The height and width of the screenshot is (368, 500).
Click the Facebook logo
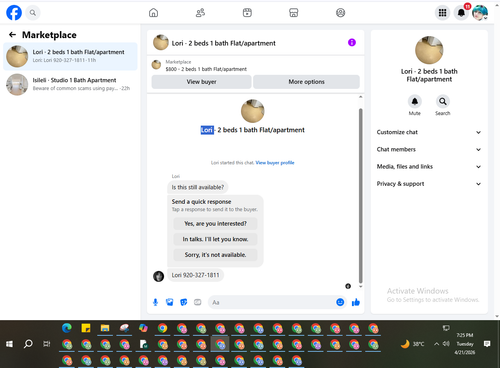pos(14,13)
